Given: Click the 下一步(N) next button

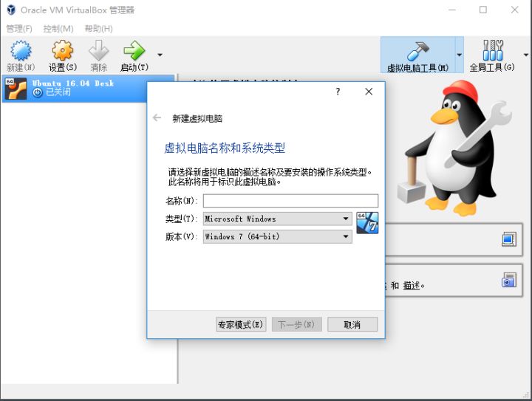Looking at the screenshot, I should (x=297, y=324).
